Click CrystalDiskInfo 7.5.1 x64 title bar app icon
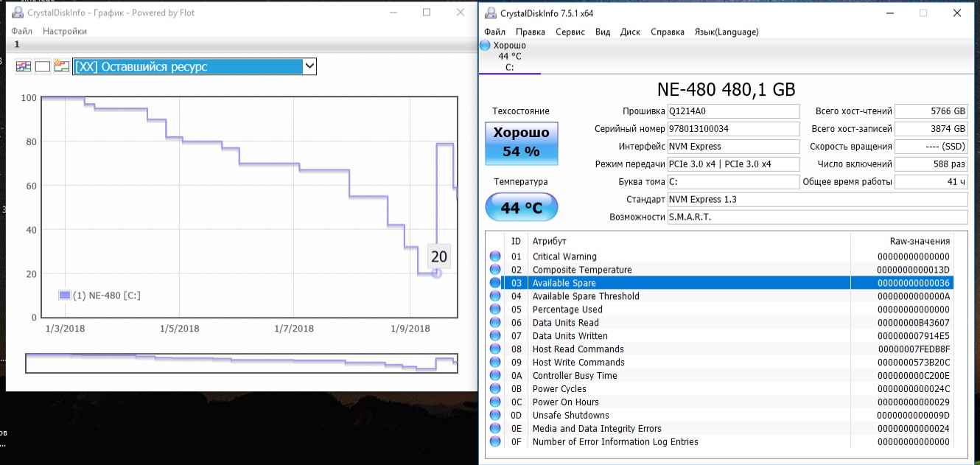The image size is (980, 465). tap(489, 13)
